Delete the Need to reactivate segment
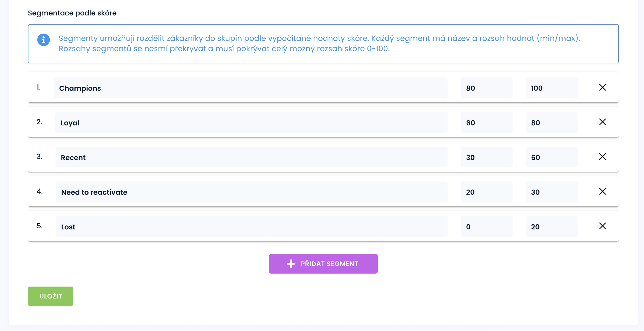This screenshot has width=644, height=331. 602,192
